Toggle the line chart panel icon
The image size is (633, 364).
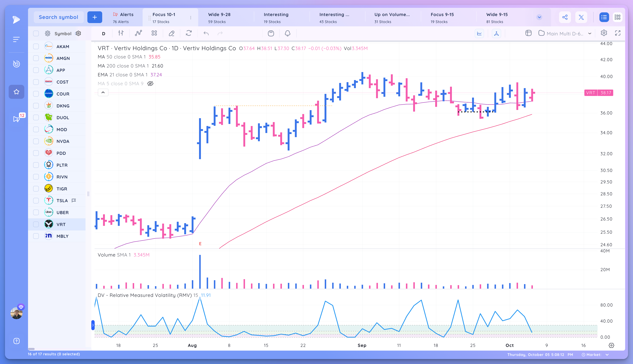click(x=479, y=34)
